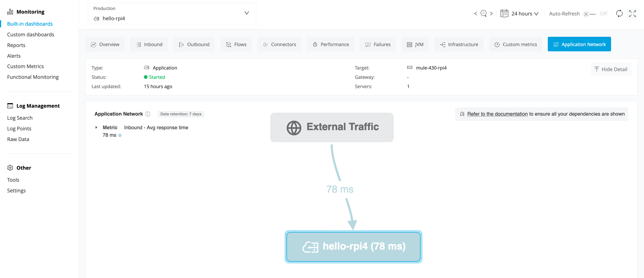Click the info icon beside Application Network
The image size is (644, 278).
(148, 114)
